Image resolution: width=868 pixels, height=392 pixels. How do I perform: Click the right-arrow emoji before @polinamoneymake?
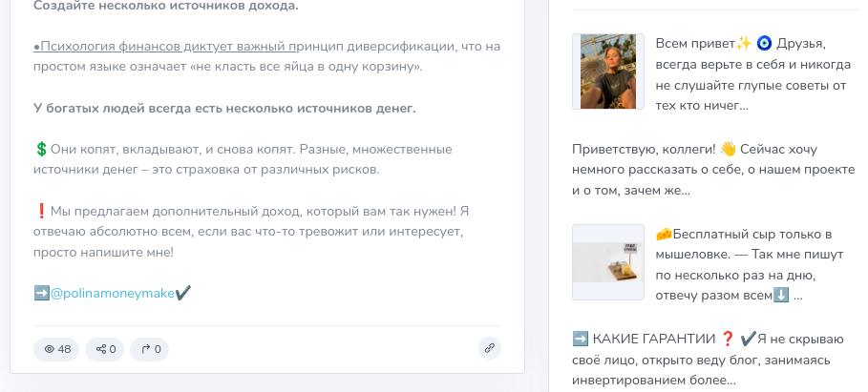click(x=41, y=293)
